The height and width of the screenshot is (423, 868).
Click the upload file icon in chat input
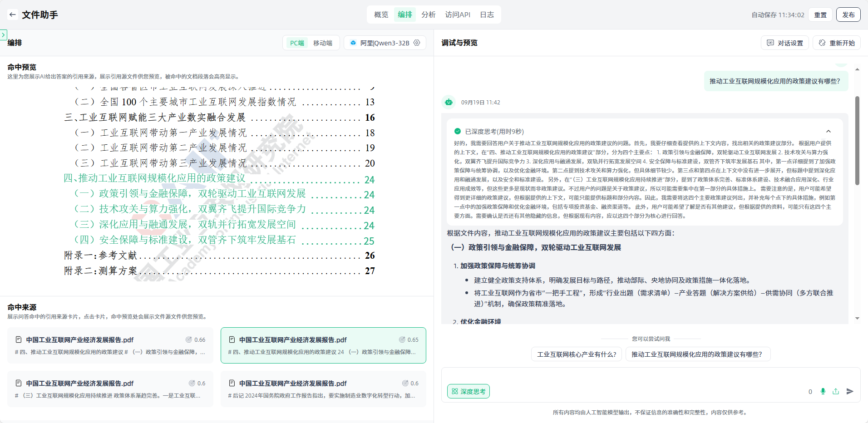[836, 391]
